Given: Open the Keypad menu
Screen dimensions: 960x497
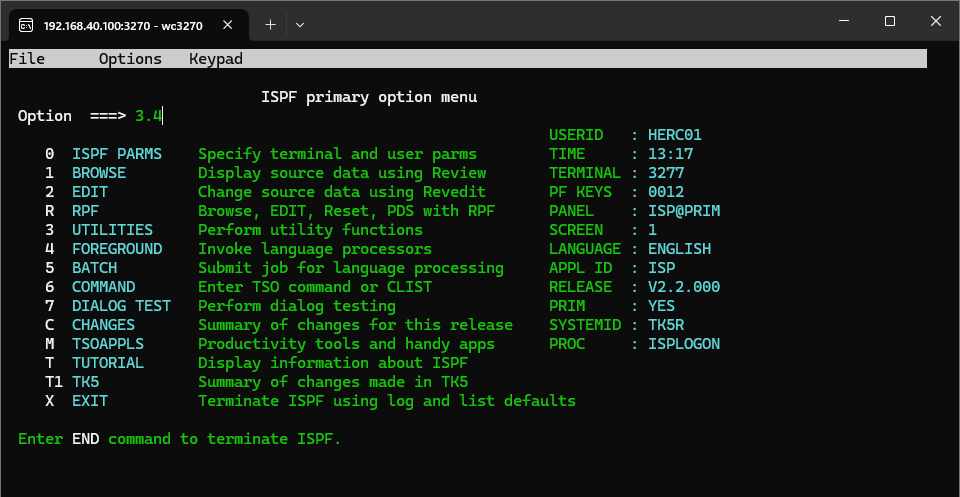Looking at the screenshot, I should (x=216, y=59).
